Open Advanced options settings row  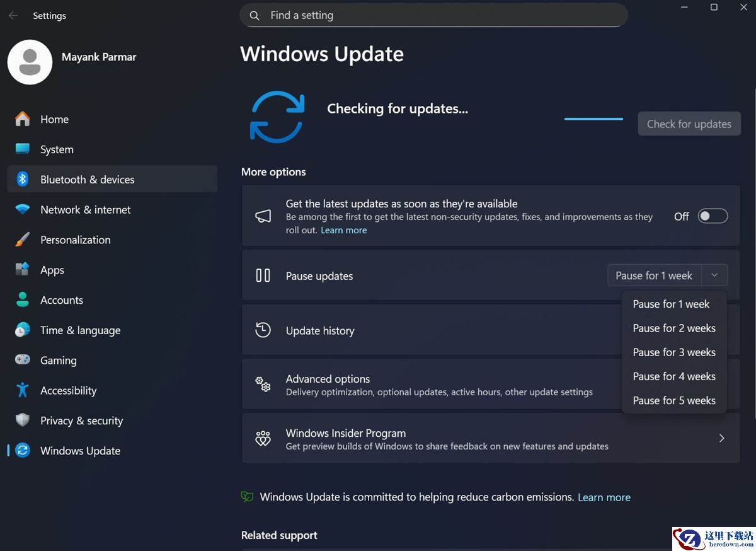491,385
